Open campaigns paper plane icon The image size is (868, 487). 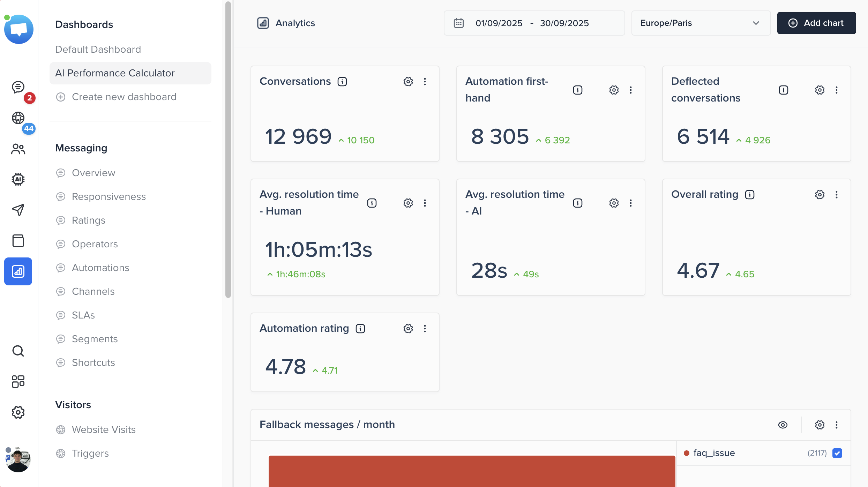pyautogui.click(x=18, y=210)
